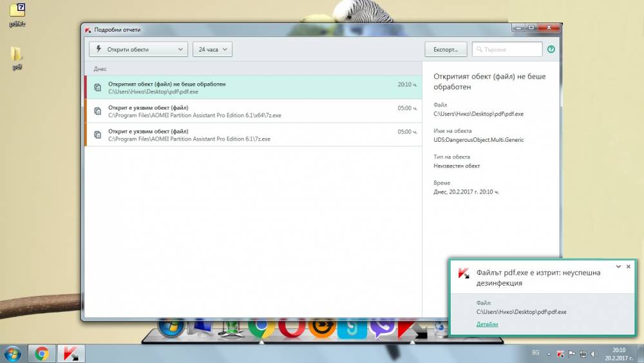Click the Kaspersky taskbar button
This screenshot has height=363, width=644.
click(71, 354)
